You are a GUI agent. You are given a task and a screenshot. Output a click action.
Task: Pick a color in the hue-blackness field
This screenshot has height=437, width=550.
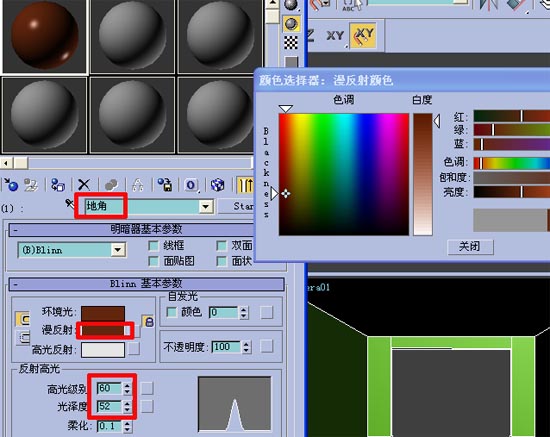point(344,174)
